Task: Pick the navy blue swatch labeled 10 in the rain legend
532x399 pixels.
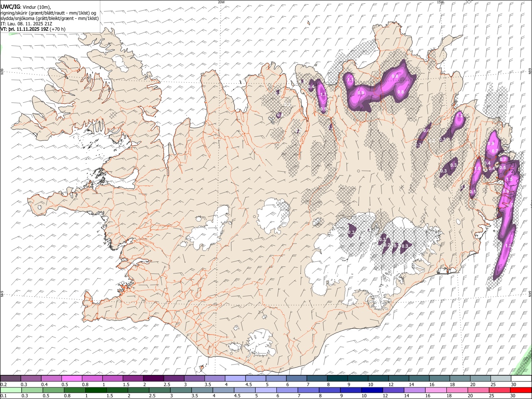Action: coord(372,390)
